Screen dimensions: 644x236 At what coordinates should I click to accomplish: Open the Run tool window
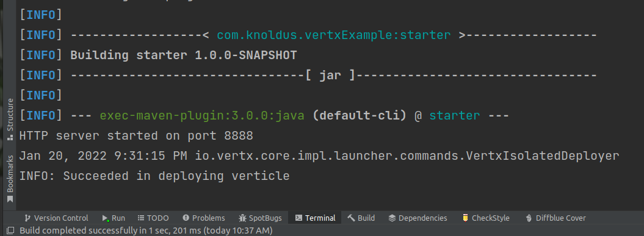click(x=114, y=218)
